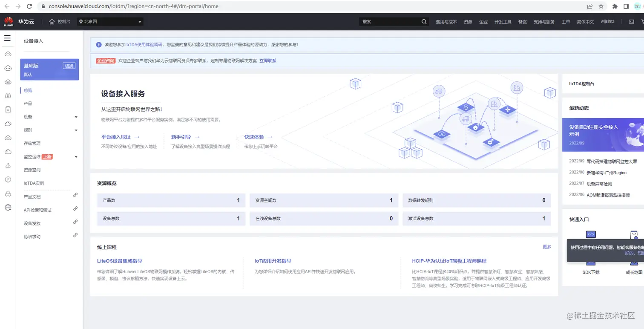
Task: Expand the 设备 sidebar submenu arrow
Action: pos(76,117)
